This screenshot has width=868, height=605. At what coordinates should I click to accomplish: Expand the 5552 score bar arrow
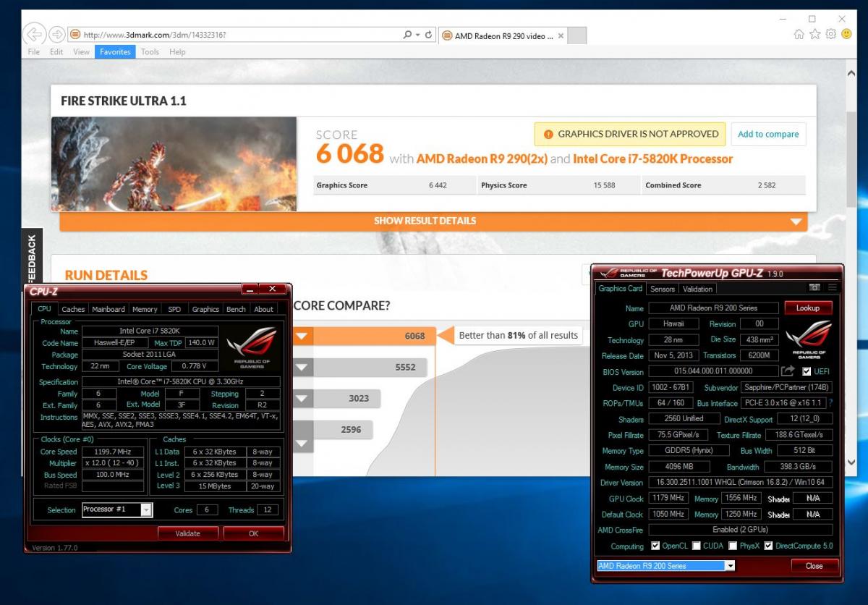[302, 368]
